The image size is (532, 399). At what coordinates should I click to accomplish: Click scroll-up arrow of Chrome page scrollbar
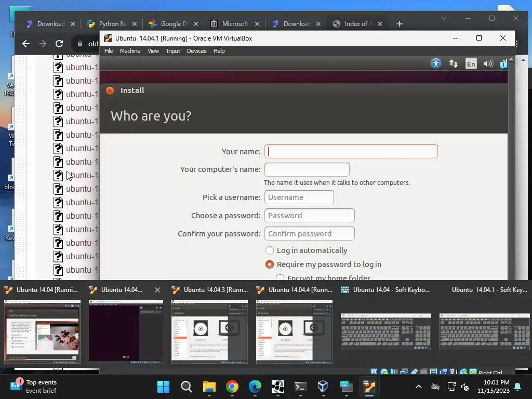(523, 60)
